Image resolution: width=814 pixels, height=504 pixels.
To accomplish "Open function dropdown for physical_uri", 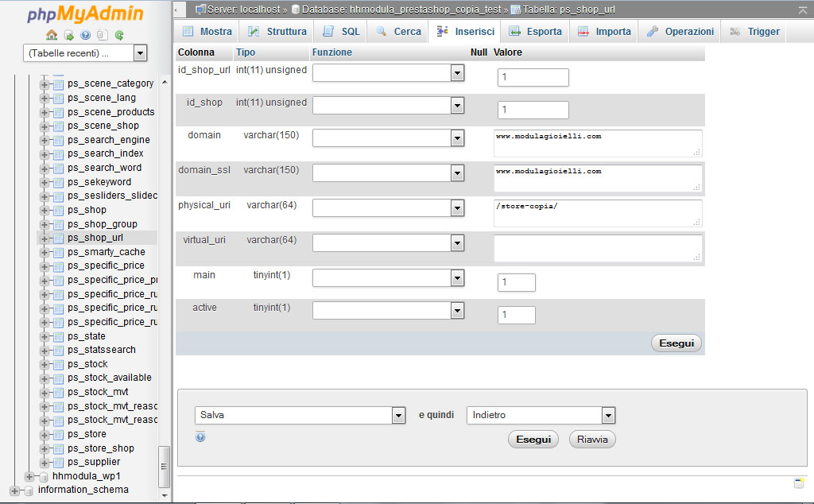I will [388, 208].
